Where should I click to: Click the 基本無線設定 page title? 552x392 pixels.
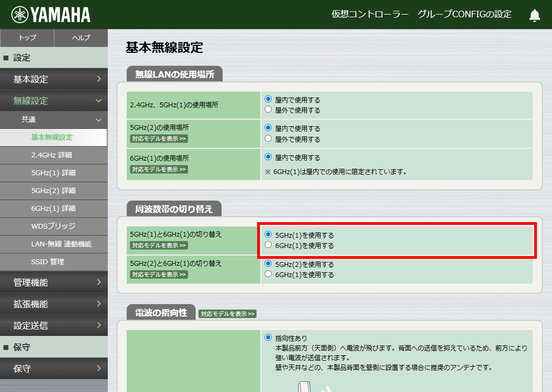pos(164,47)
